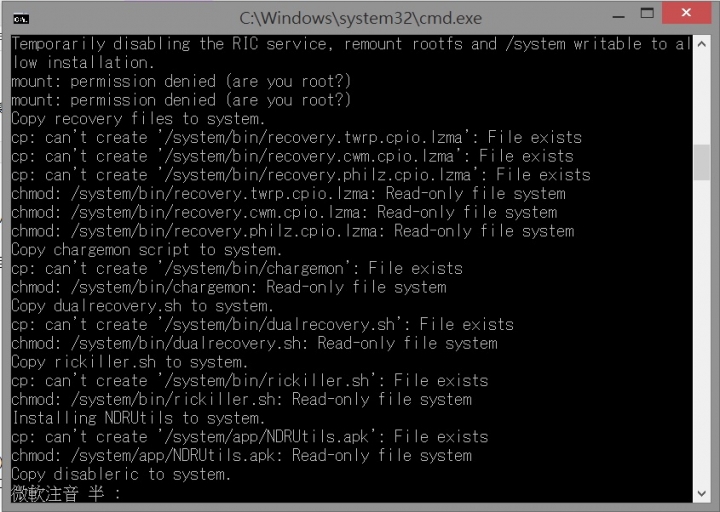Viewport: 720px width, 512px height.
Task: Click the 'Copy disableric to system.' line
Action: (121, 474)
